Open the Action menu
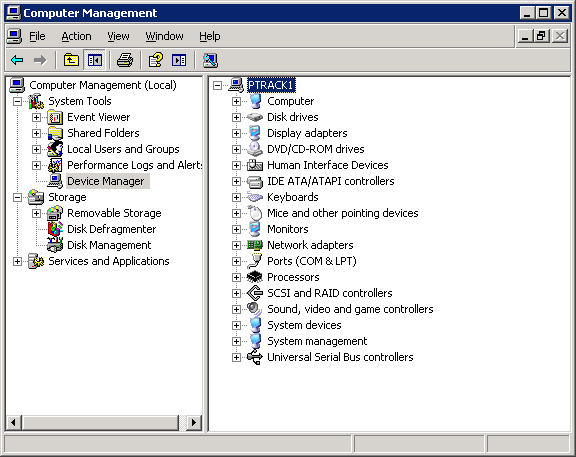This screenshot has height=457, width=576. (x=76, y=36)
